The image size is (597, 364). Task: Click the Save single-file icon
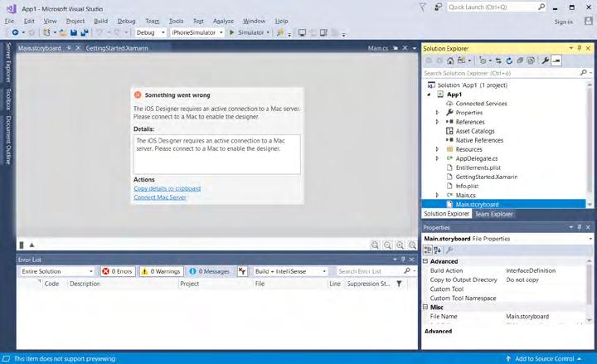pos(74,32)
